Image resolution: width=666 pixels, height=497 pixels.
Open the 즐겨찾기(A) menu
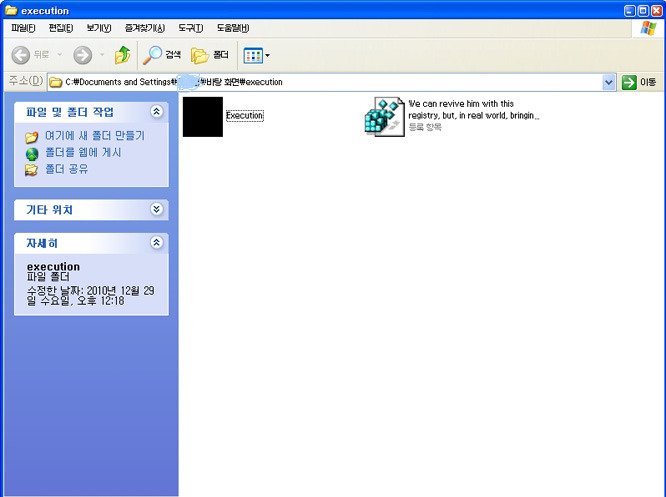[145, 28]
